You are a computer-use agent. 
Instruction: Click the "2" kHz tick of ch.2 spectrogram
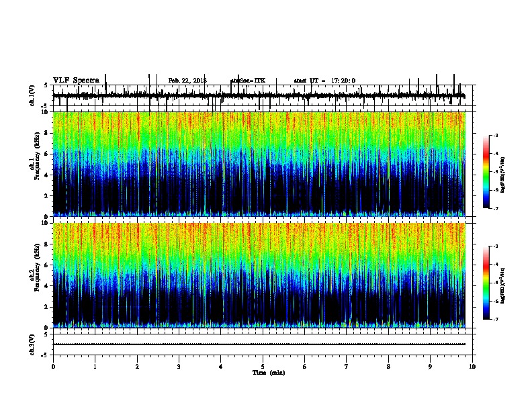coord(47,307)
